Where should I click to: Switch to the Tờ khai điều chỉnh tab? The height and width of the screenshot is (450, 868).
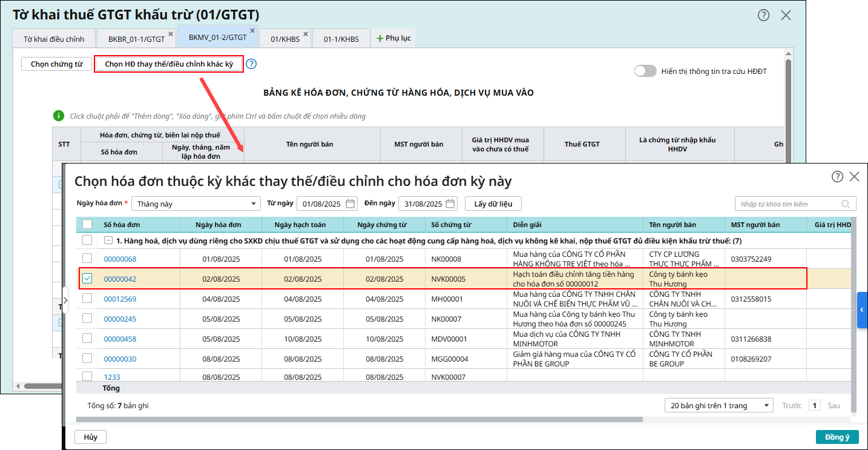coord(54,39)
